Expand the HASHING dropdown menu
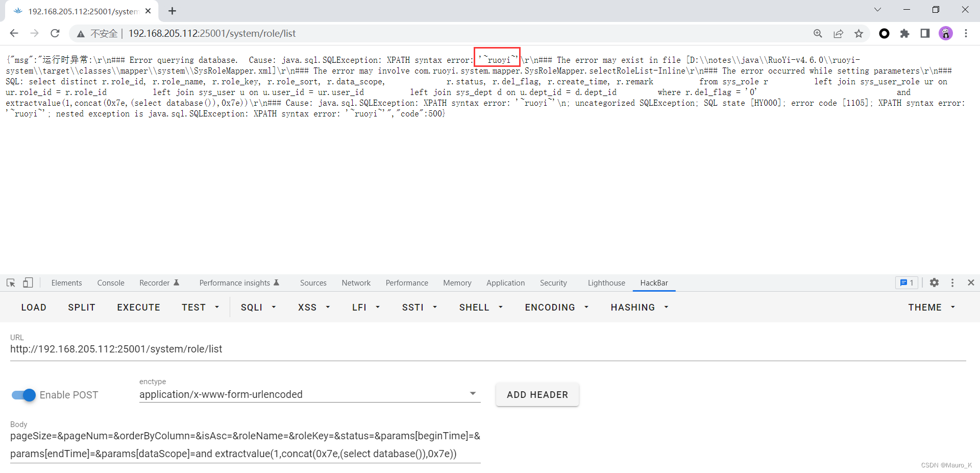 (x=640, y=307)
